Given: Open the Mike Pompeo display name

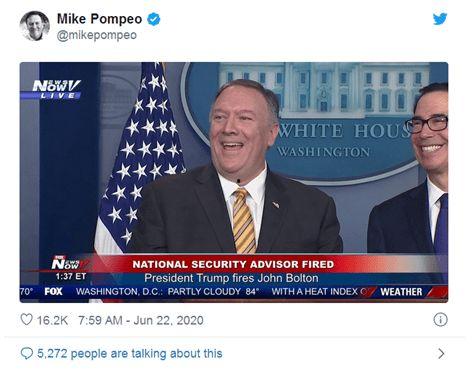Looking at the screenshot, I should point(99,19).
